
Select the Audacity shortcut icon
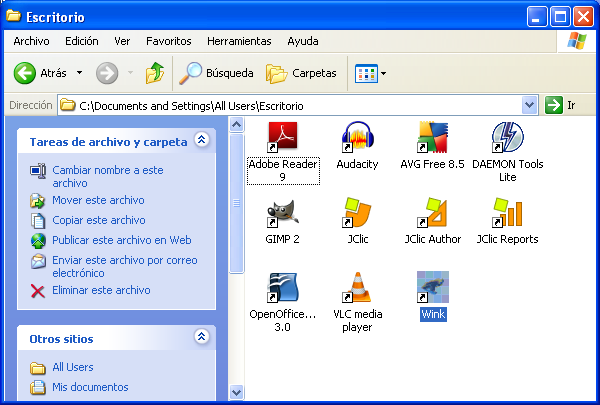[x=357, y=137]
